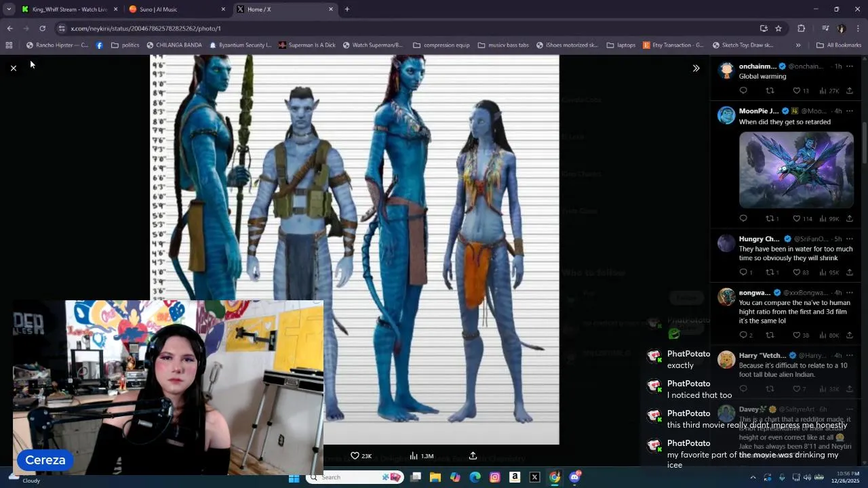Open the politics bookmarks folder
This screenshot has width=868, height=488.
click(x=125, y=45)
